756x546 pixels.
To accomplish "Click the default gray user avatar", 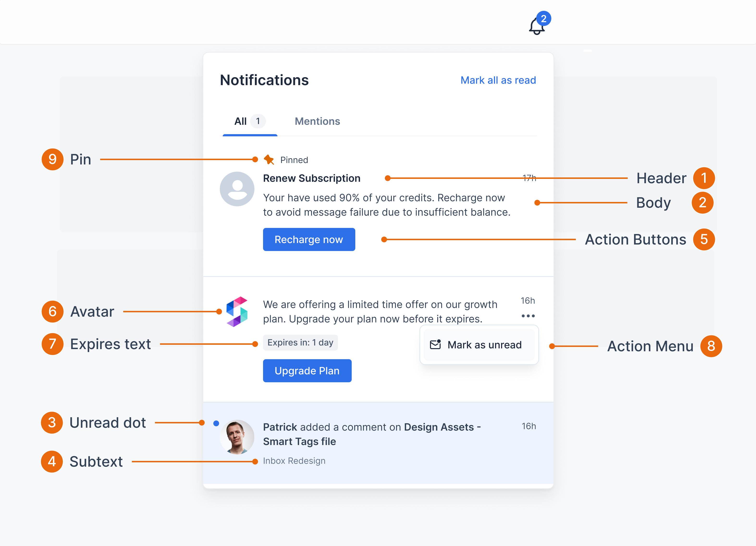I will (x=237, y=189).
